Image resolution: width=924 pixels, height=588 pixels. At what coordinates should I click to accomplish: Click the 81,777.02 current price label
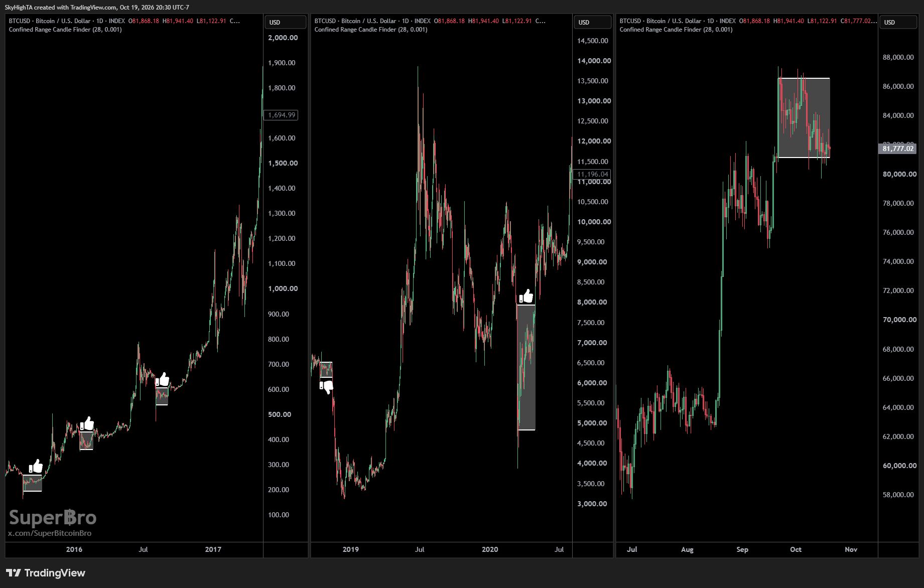coord(898,149)
